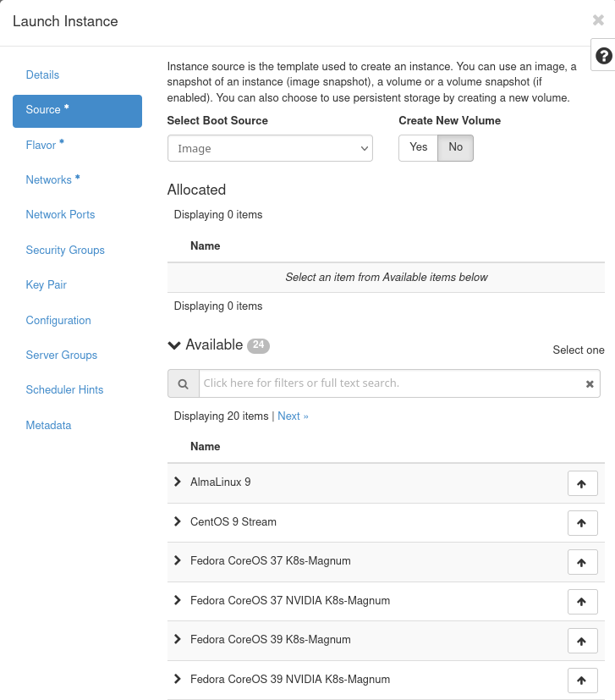615x700 pixels.
Task: Clear the filter search with x icon
Action: point(590,383)
